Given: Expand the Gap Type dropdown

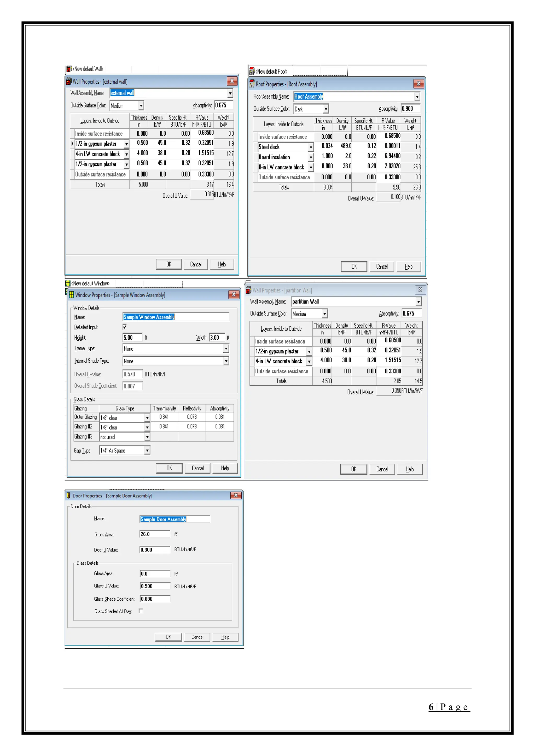Looking at the screenshot, I should [x=147, y=450].
